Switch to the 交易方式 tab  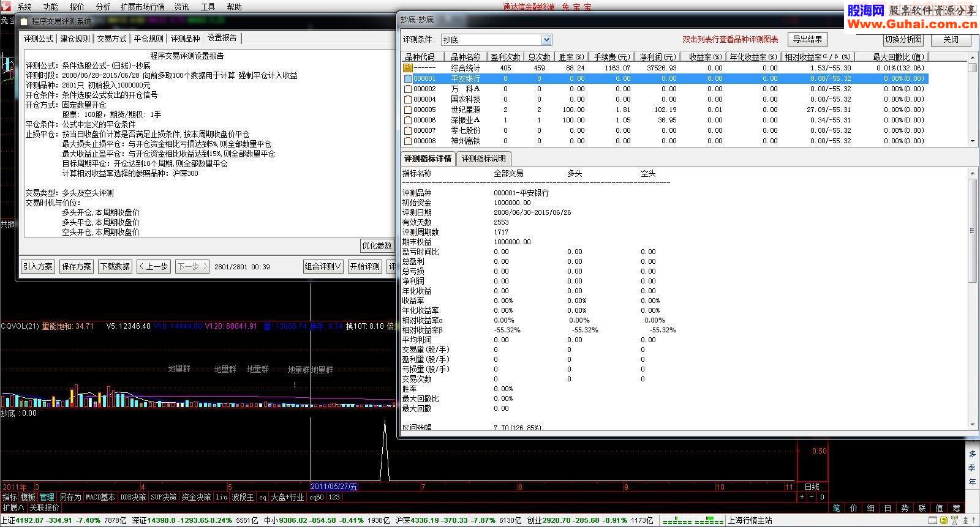[x=111, y=39]
